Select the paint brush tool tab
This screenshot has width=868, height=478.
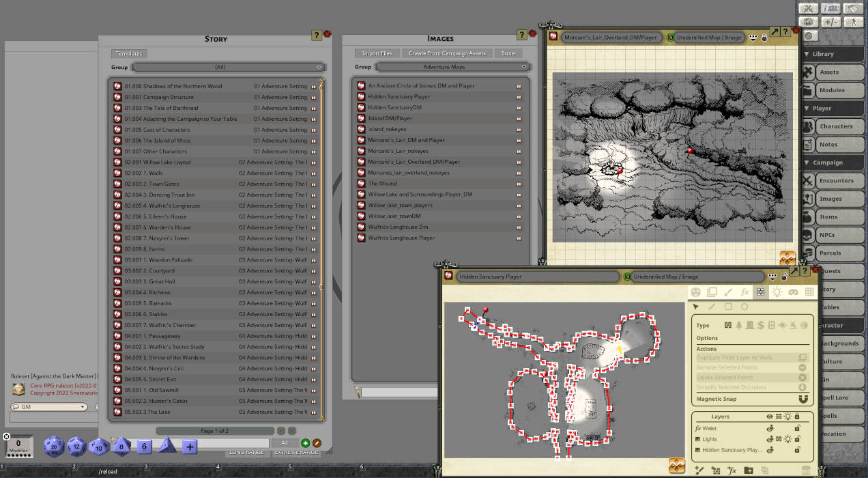pyautogui.click(x=727, y=292)
